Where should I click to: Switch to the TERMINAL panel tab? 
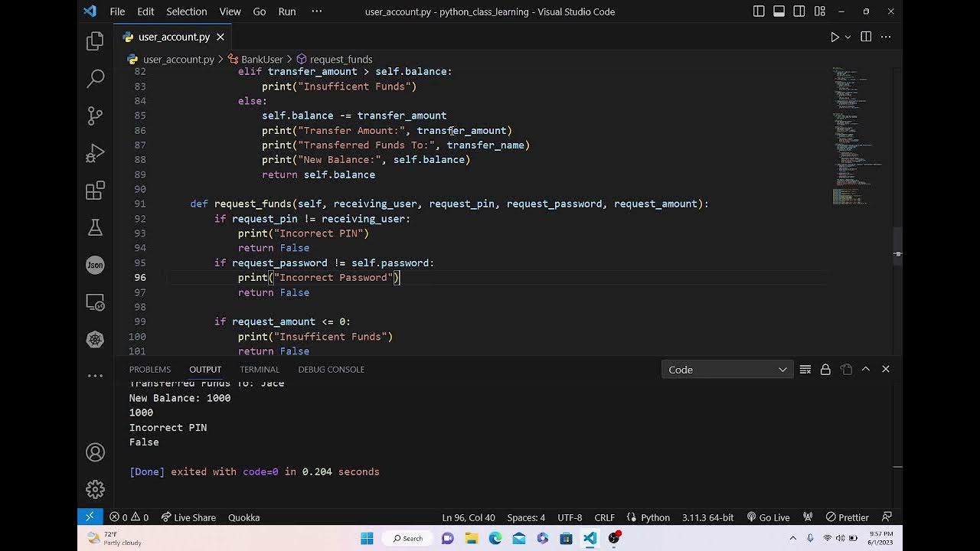(260, 369)
